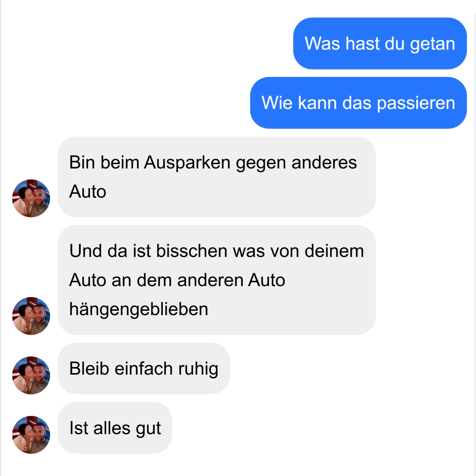This screenshot has height=476, width=476.
Task: Open sender avatar beside "Ist alles gut"
Action: point(31,435)
